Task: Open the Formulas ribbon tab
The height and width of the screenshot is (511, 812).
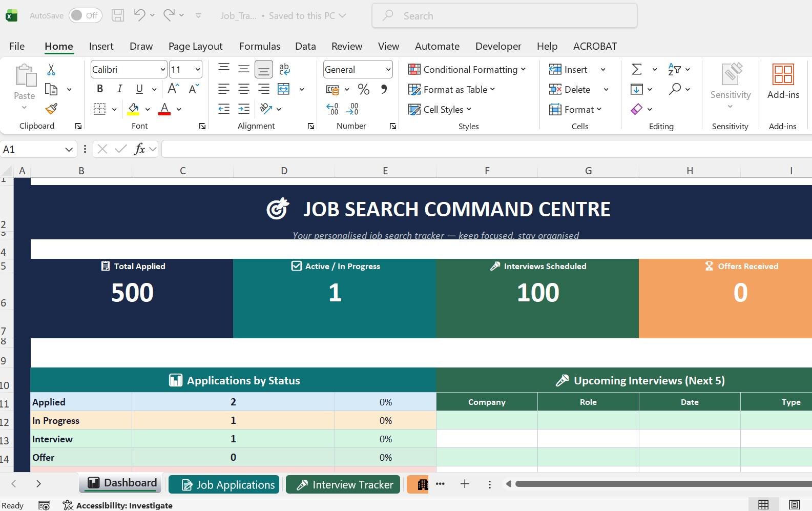Action: click(x=260, y=46)
